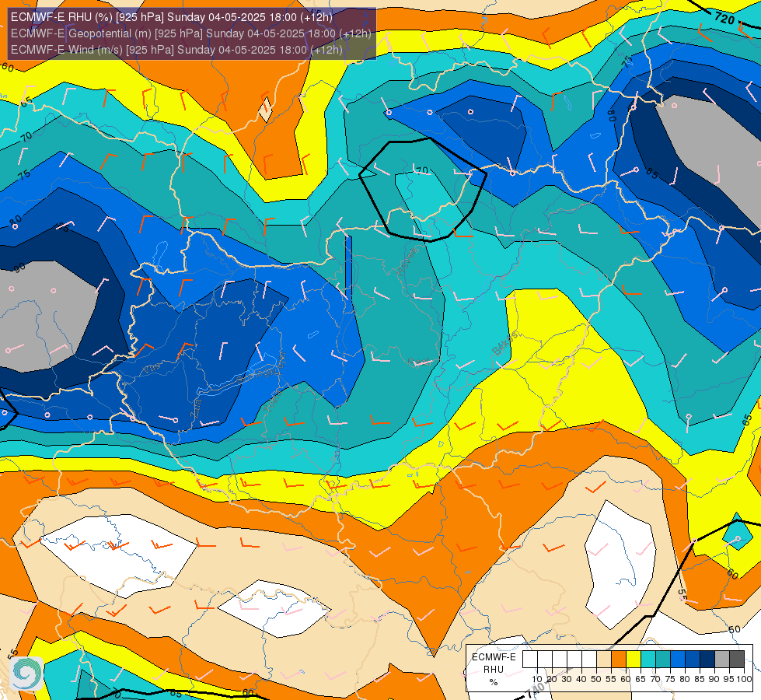Click the '70' label inside the black polygon
The image size is (761, 700).
[x=422, y=170]
